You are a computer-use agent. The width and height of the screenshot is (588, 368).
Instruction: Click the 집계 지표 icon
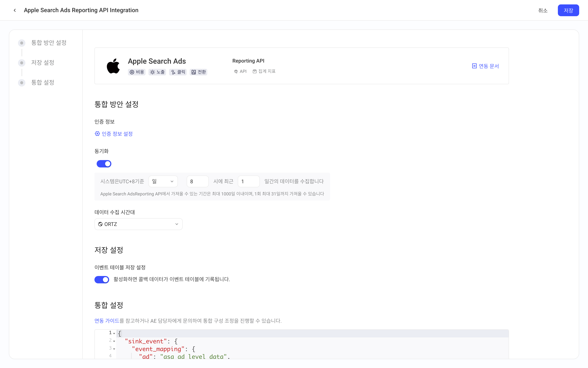click(255, 71)
